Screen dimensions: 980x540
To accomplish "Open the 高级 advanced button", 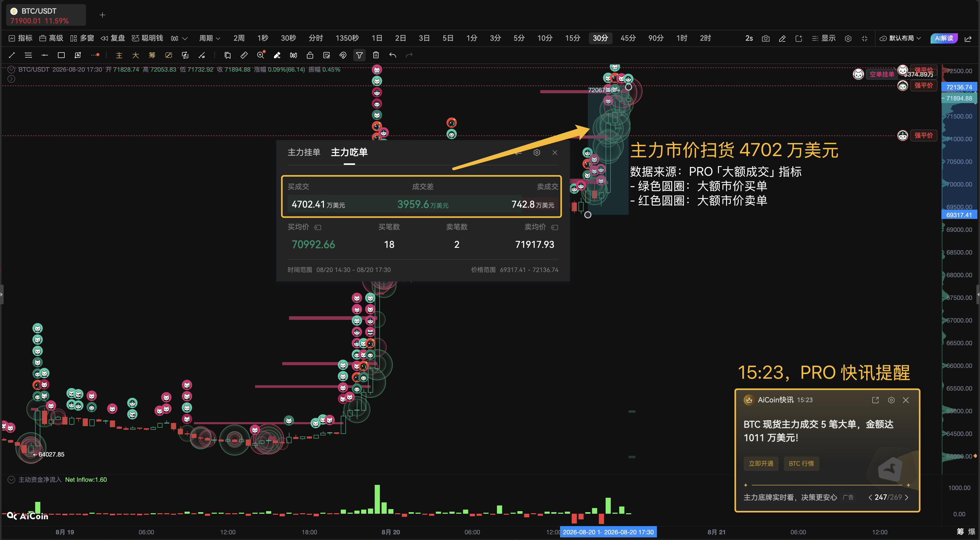I will 51,38.
